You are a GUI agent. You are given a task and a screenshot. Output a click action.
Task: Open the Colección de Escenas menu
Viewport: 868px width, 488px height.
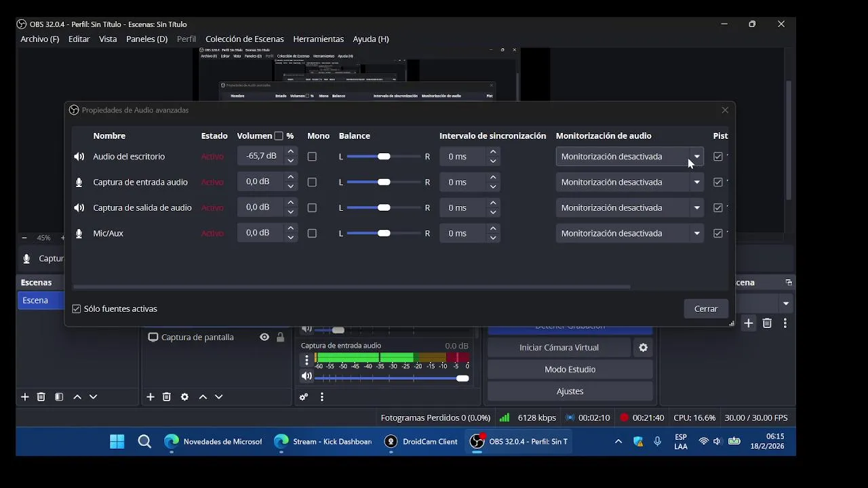(245, 39)
